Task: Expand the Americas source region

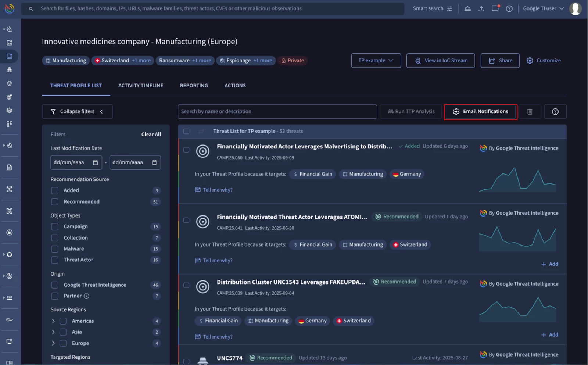Action: click(53, 321)
